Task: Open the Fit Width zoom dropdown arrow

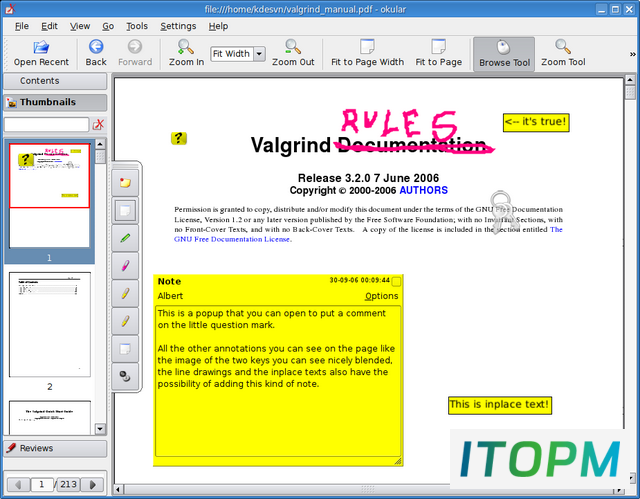Action: 259,54
